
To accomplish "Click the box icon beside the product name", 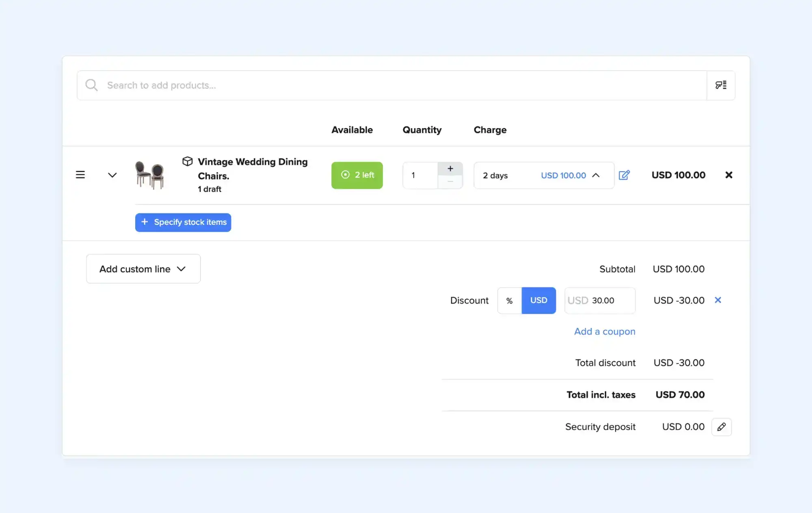I will 187,161.
